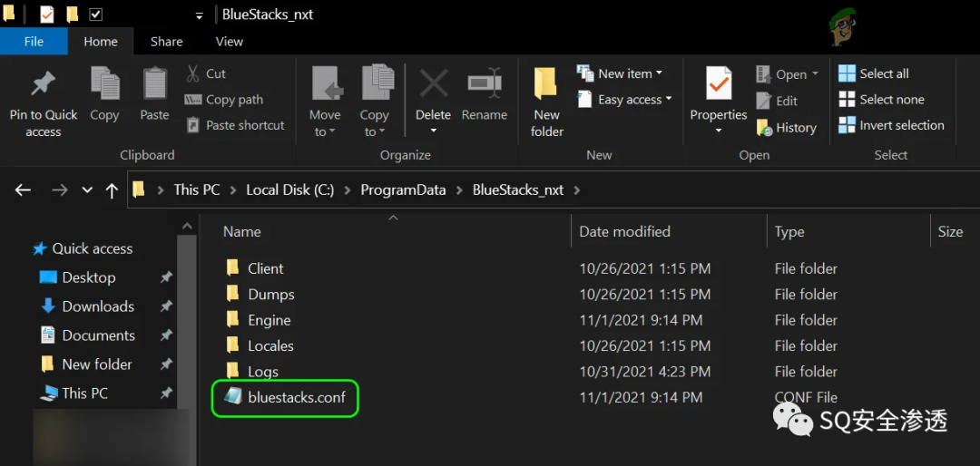Screen dimensions: 980x466
Task: Click Select none in ribbon
Action: tap(881, 100)
